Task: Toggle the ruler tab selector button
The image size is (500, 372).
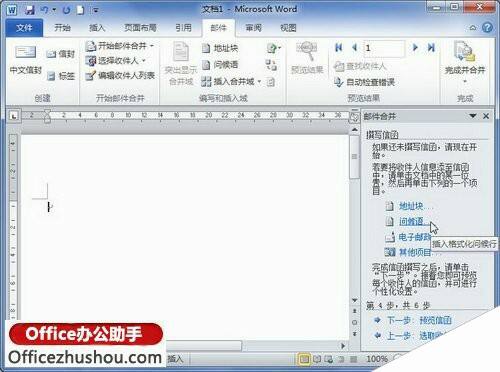Action: pyautogui.click(x=14, y=116)
